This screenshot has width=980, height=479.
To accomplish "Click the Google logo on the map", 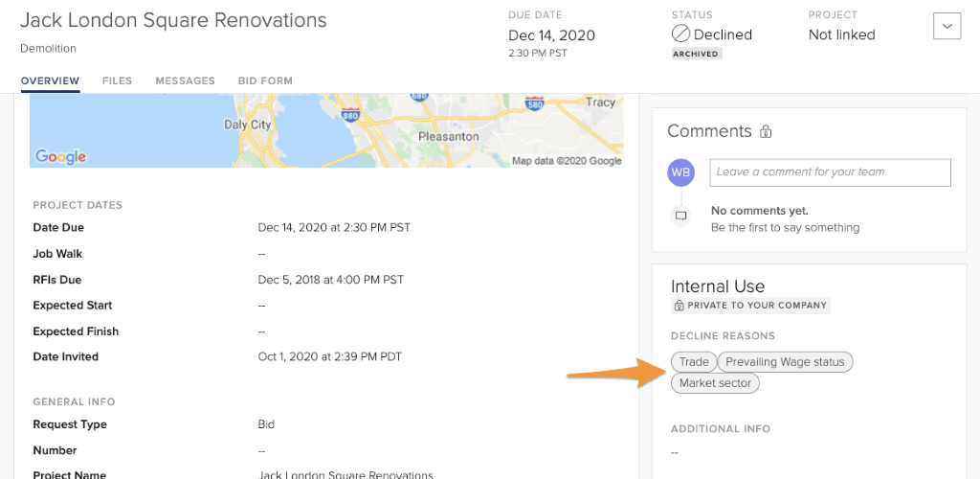I will pos(60,156).
